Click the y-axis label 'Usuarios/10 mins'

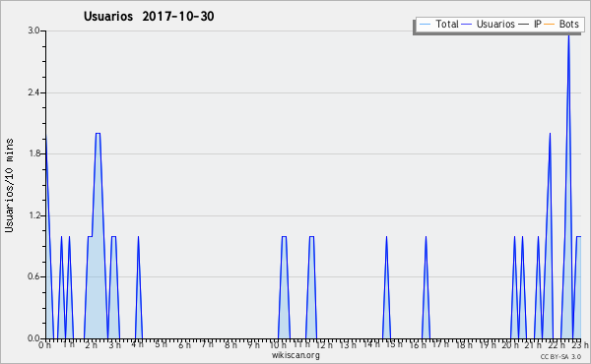click(x=9, y=185)
